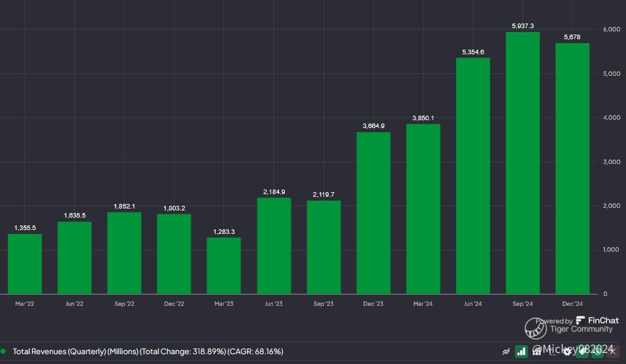The width and height of the screenshot is (626, 364).
Task: Click the FinChat logo
Action: coord(581,321)
